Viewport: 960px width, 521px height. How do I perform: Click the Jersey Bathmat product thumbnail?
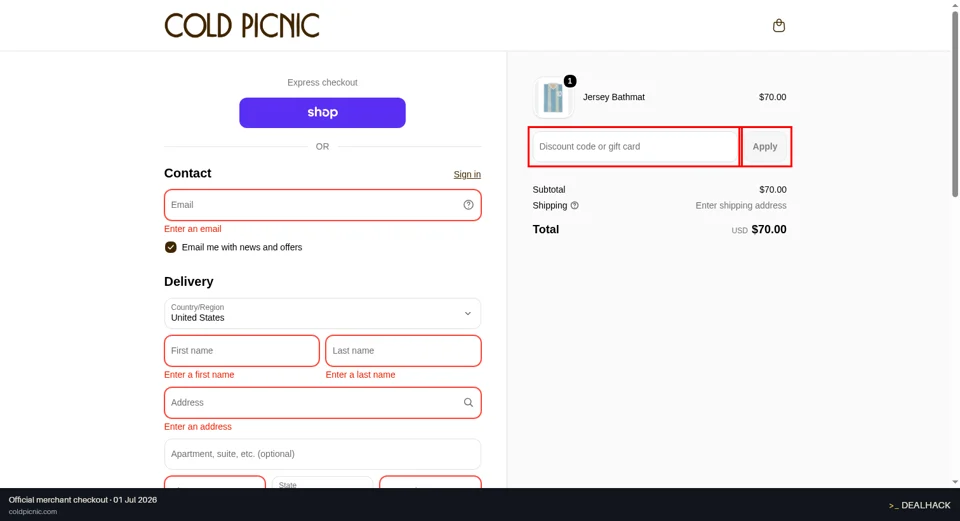click(x=553, y=97)
